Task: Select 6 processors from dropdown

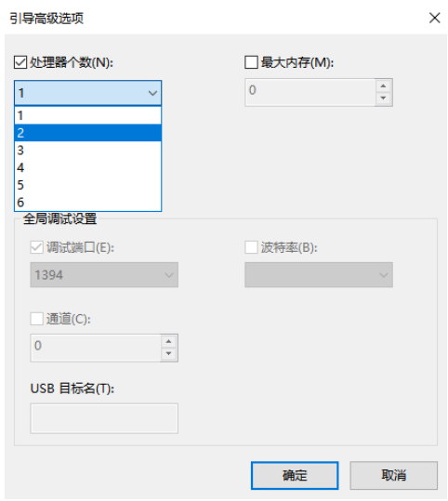Action: coord(88,202)
